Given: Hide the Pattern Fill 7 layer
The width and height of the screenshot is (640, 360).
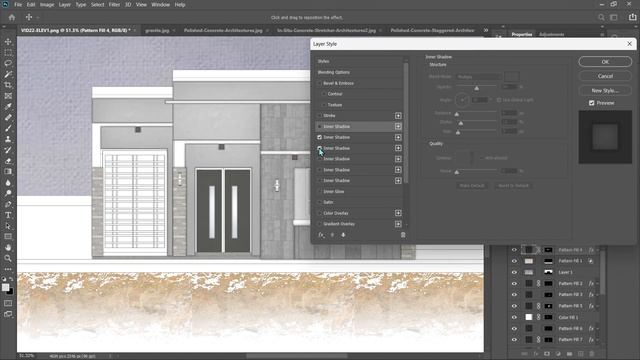Looking at the screenshot, I should click(514, 340).
